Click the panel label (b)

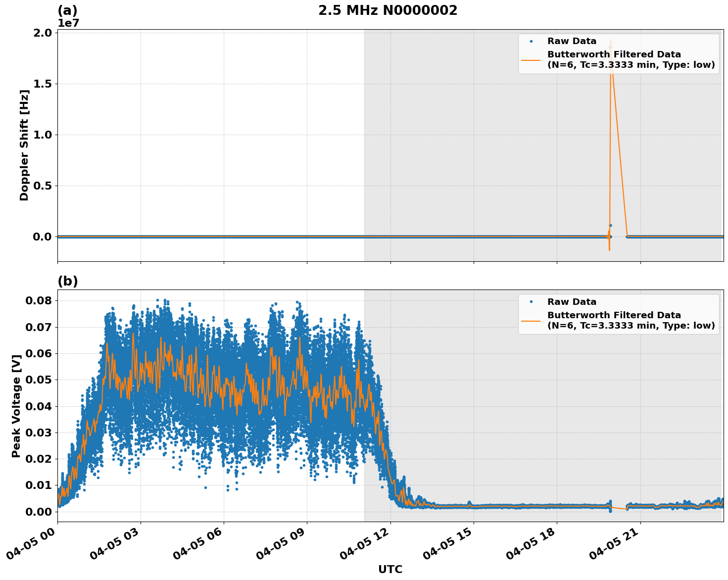[67, 281]
